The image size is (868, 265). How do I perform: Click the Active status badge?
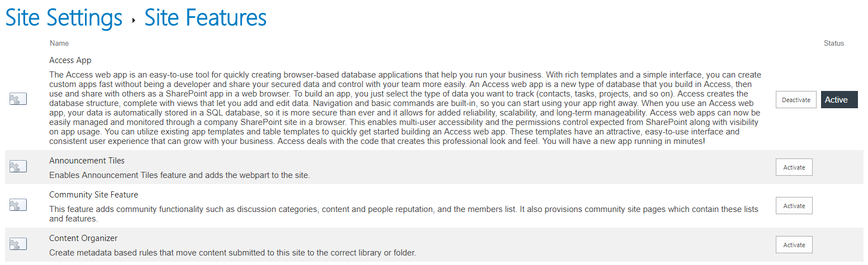[x=839, y=100]
